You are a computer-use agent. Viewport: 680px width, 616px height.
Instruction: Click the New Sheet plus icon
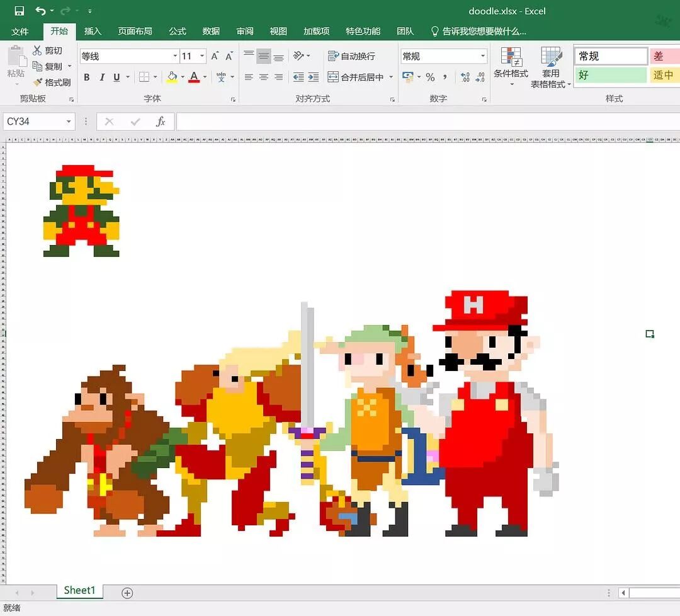(127, 593)
